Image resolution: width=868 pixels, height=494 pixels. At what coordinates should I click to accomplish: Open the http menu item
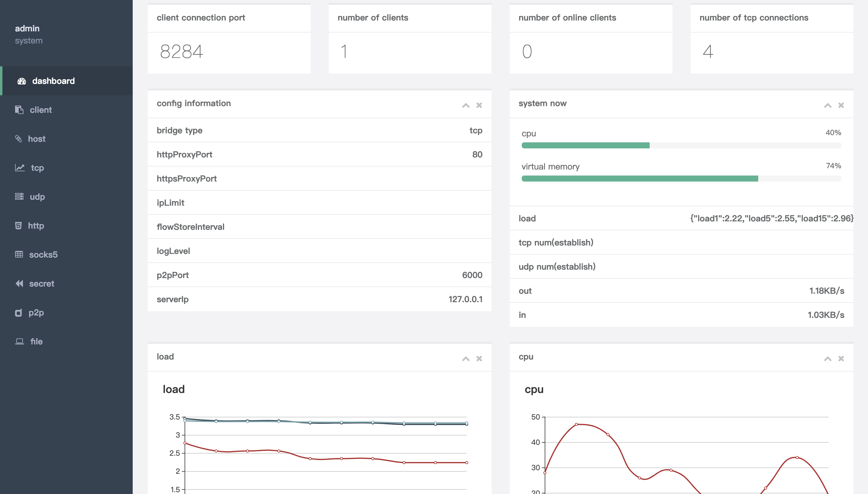[36, 226]
